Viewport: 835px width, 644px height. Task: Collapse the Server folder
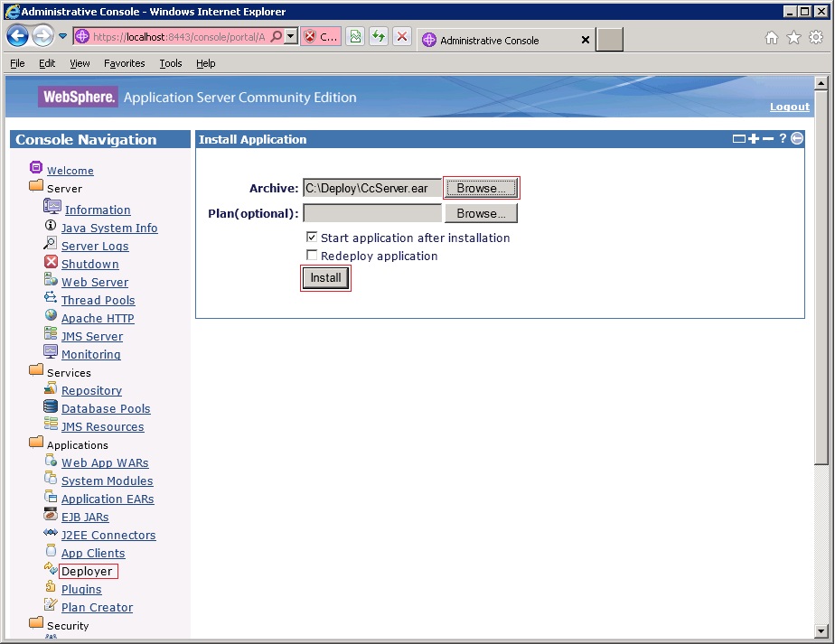click(x=36, y=186)
